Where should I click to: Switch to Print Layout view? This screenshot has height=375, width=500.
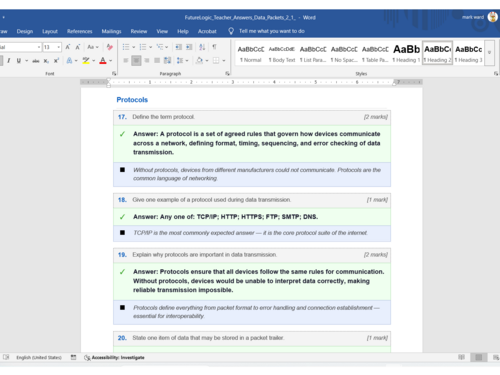479,357
